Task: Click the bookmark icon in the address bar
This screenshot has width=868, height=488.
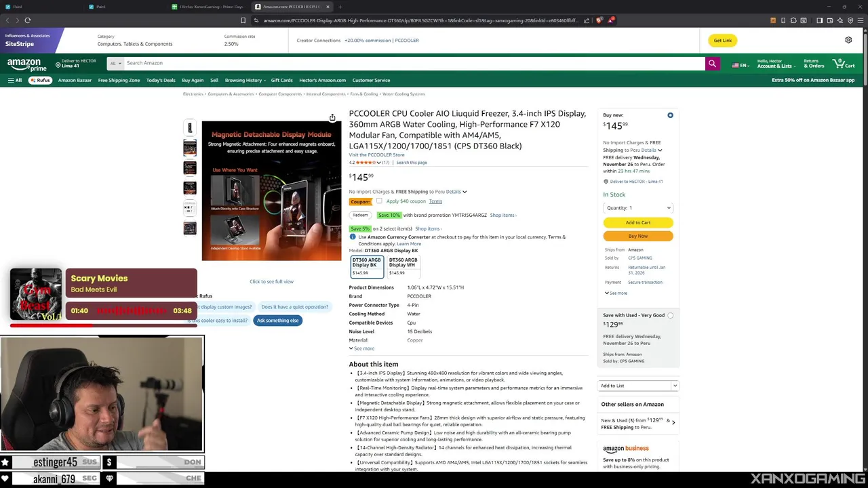Action: 243,20
